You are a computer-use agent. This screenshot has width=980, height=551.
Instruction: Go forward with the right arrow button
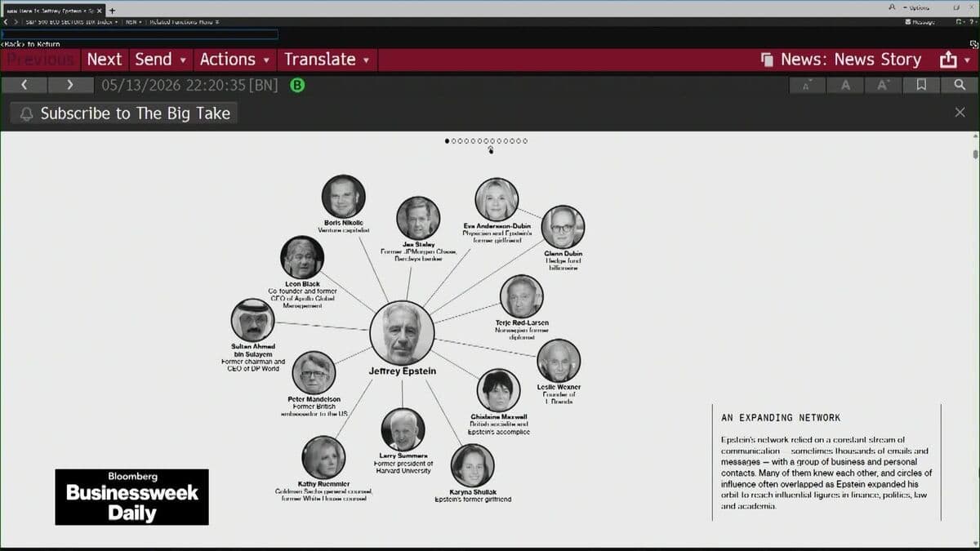coord(69,85)
